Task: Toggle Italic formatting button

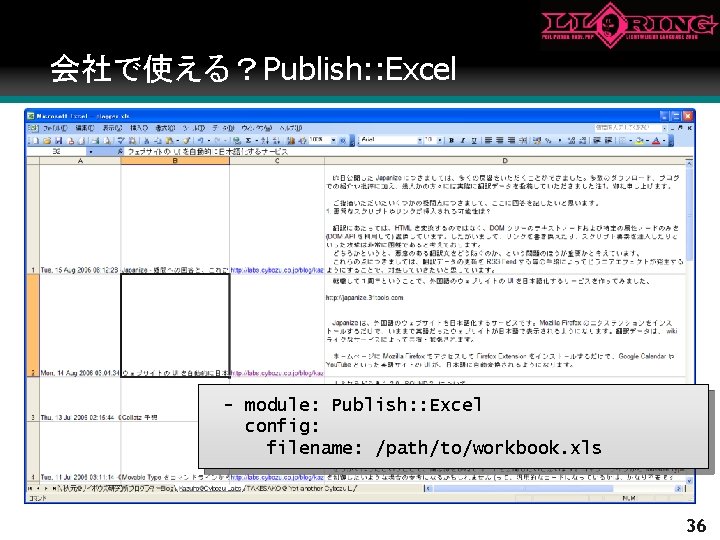Action: 462,141
